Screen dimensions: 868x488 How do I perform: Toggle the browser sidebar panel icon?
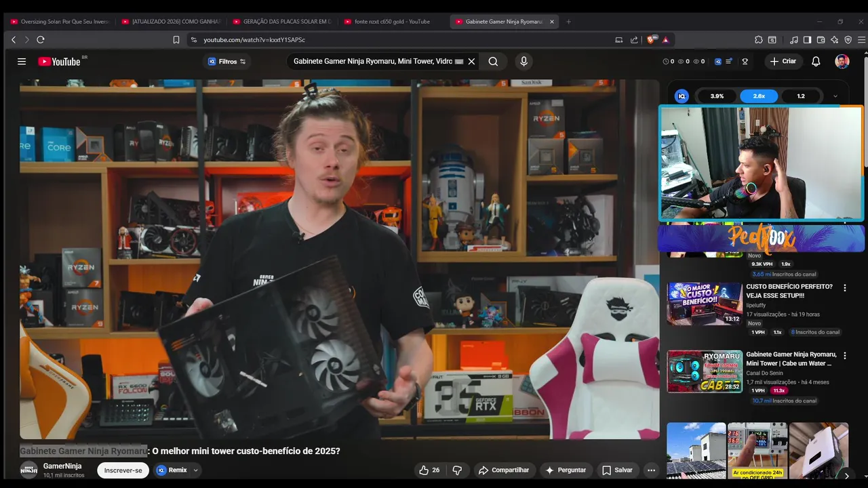(807, 40)
